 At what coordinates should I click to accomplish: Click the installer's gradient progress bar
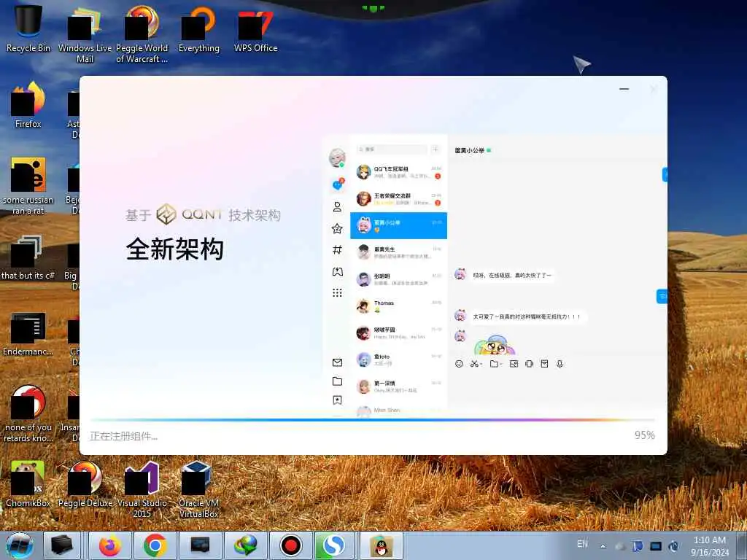point(373,420)
